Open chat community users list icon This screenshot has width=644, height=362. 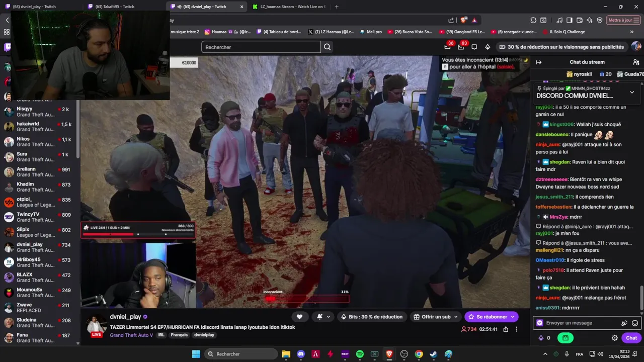(x=636, y=62)
